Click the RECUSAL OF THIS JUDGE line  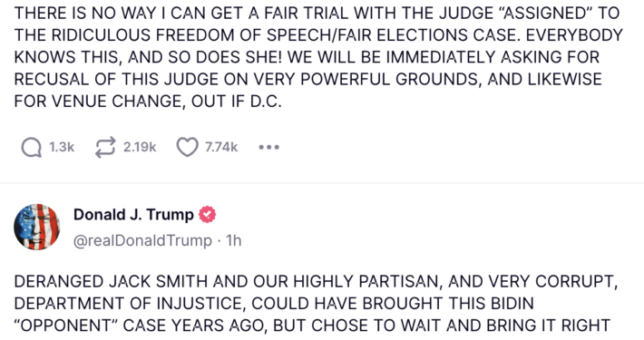308,79
